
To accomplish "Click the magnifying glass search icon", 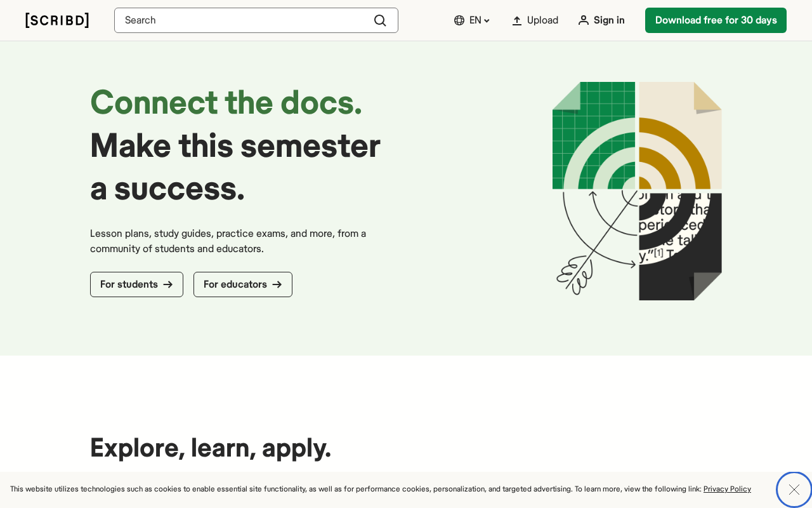I will 380,20.
